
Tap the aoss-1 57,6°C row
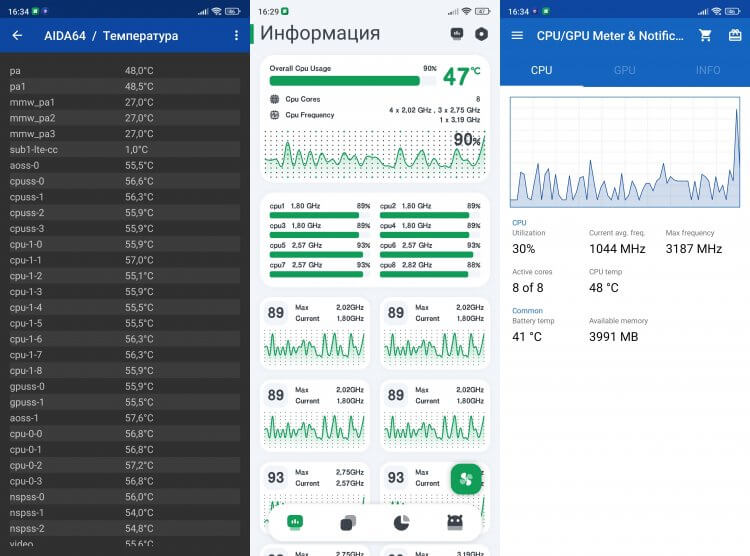[x=124, y=418]
